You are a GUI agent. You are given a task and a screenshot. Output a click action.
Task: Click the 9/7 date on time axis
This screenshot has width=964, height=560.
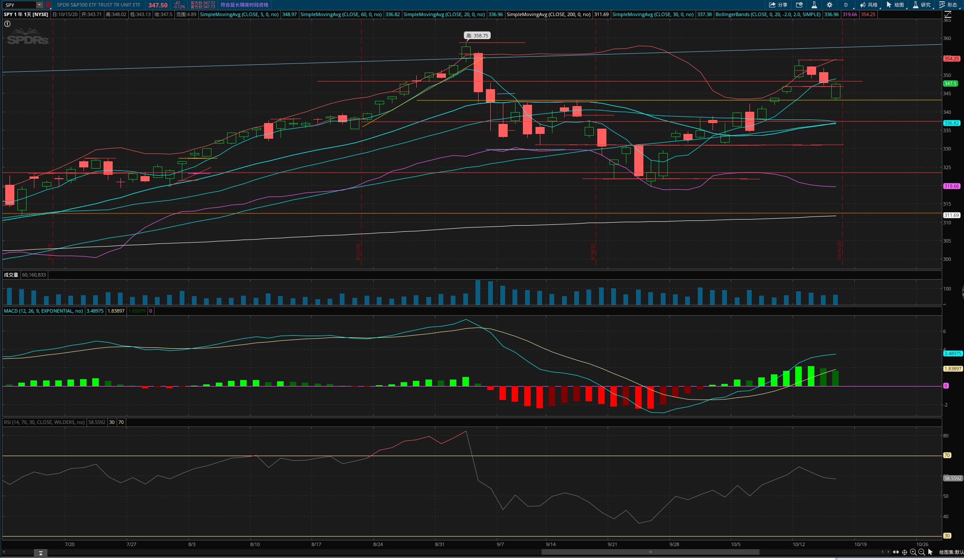pyautogui.click(x=500, y=544)
